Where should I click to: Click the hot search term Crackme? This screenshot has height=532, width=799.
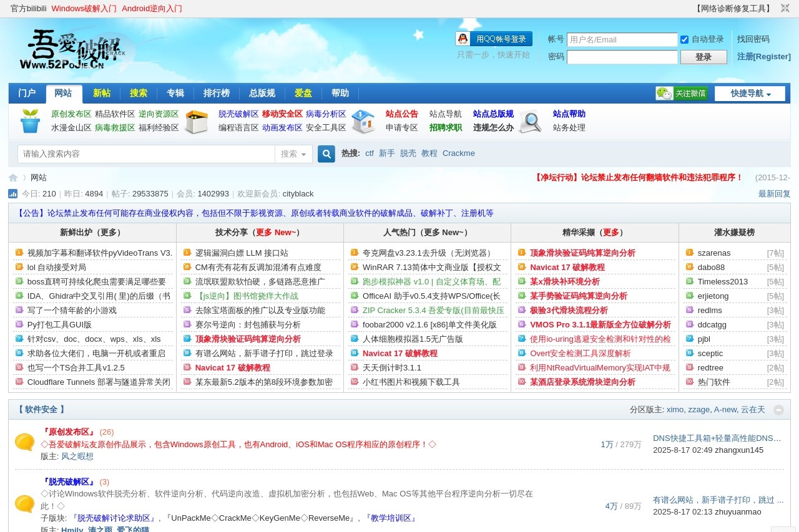[x=459, y=153]
